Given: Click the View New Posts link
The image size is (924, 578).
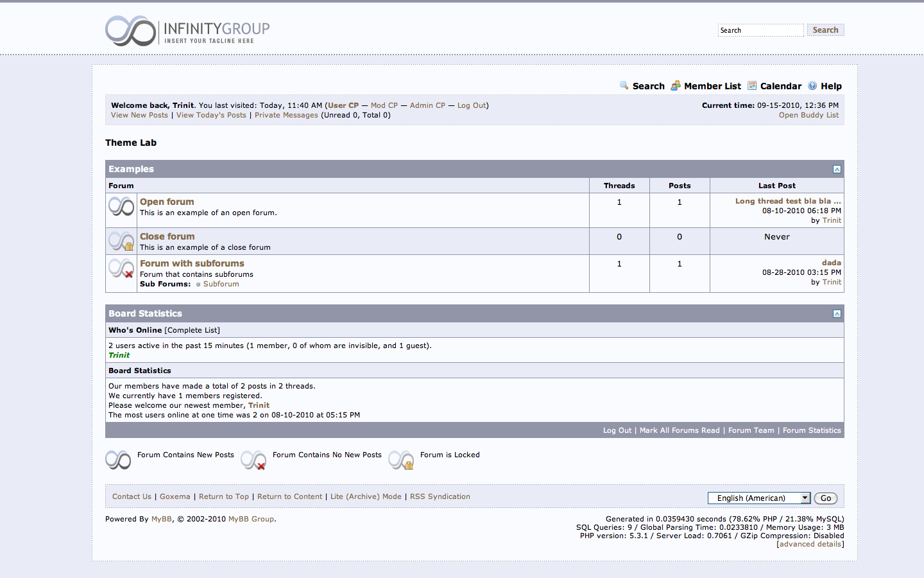Looking at the screenshot, I should pos(139,115).
